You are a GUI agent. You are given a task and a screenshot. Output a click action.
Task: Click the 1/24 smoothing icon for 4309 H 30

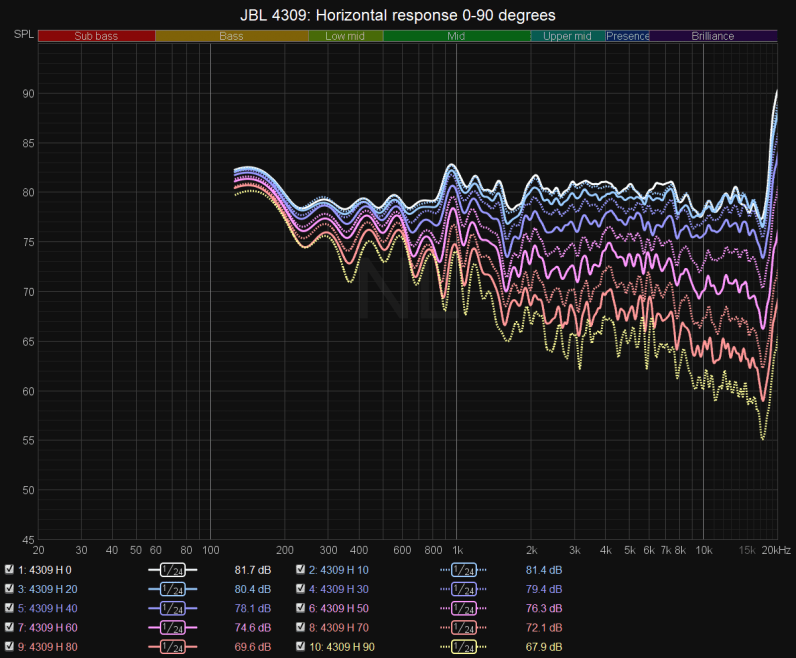pos(463,589)
